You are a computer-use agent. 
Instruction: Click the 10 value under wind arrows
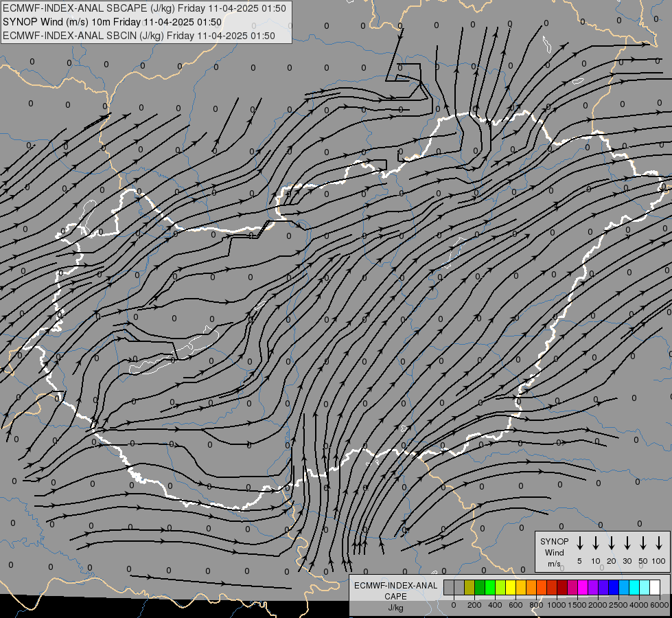596,561
